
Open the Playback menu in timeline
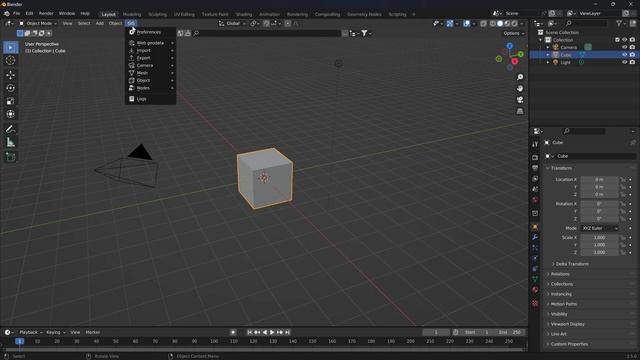31,332
